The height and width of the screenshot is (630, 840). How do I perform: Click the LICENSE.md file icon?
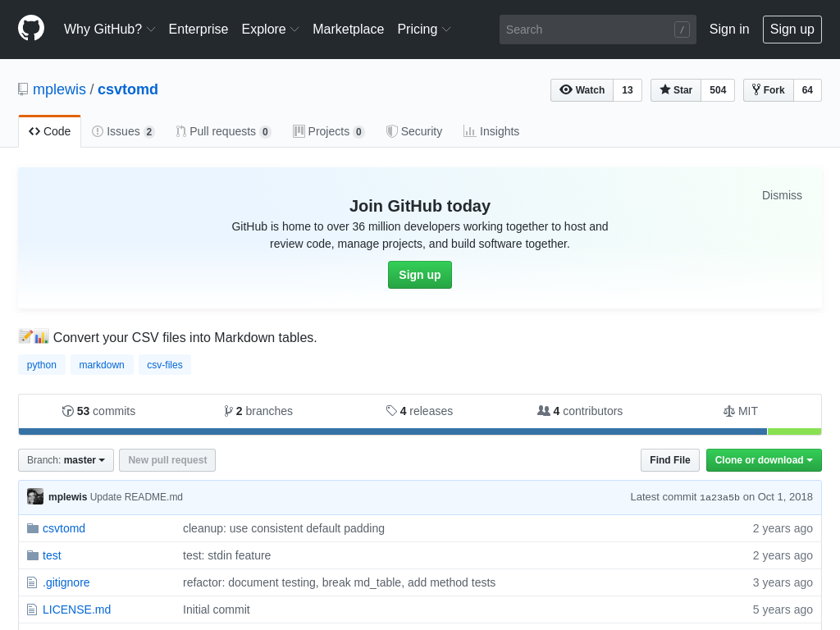[x=33, y=609]
